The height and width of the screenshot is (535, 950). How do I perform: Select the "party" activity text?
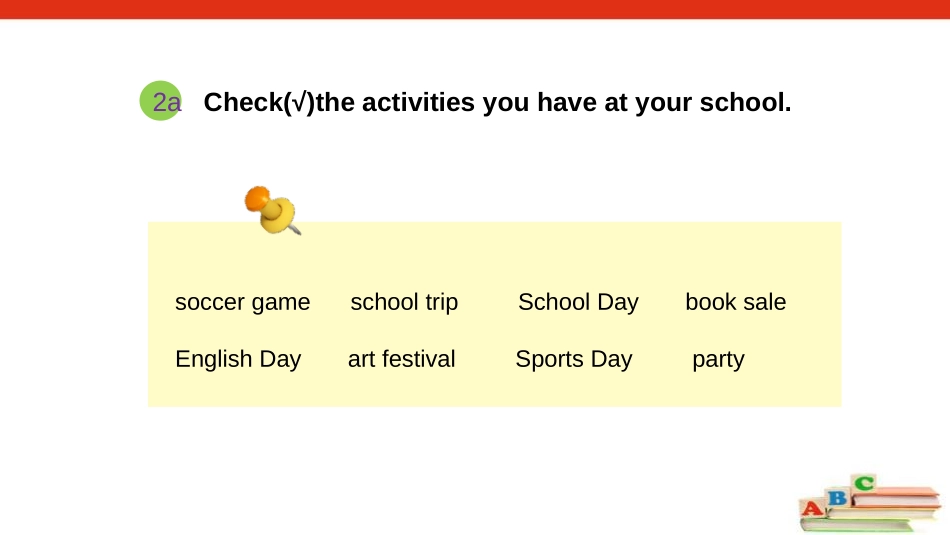click(719, 360)
